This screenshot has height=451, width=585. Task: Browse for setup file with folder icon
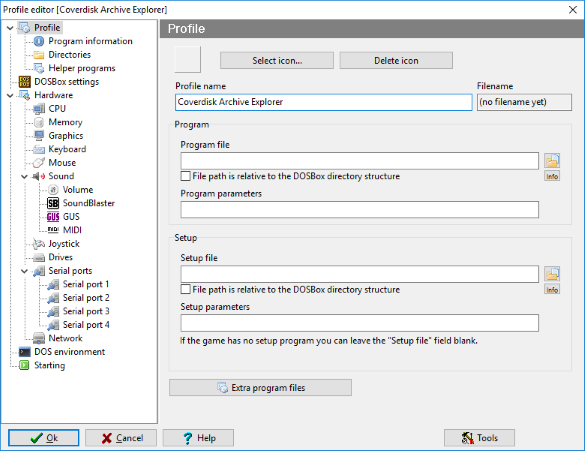(x=552, y=274)
